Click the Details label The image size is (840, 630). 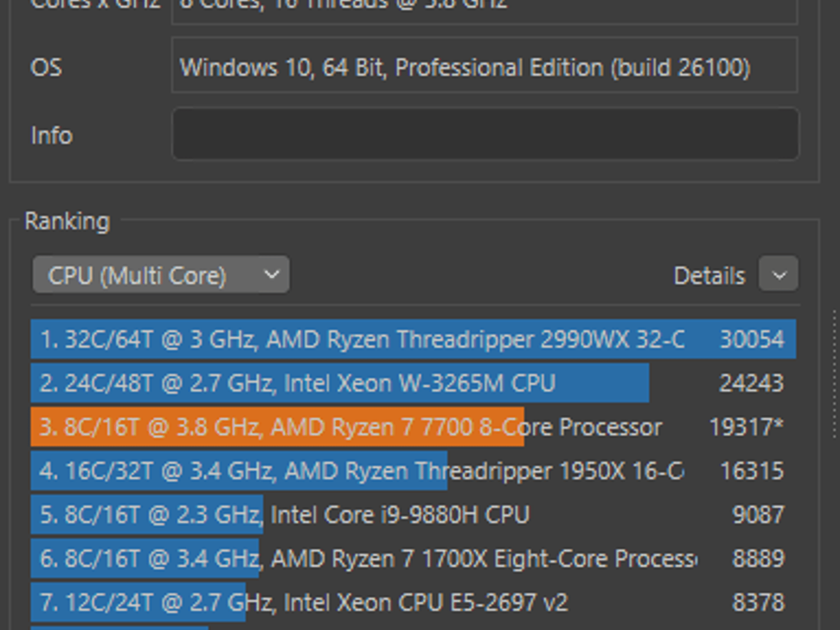point(710,276)
